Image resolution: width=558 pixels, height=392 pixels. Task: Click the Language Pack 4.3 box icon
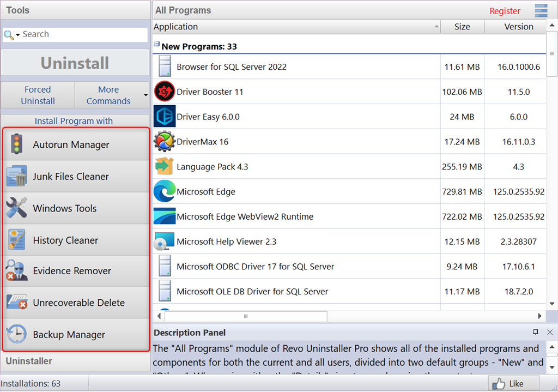(165, 166)
